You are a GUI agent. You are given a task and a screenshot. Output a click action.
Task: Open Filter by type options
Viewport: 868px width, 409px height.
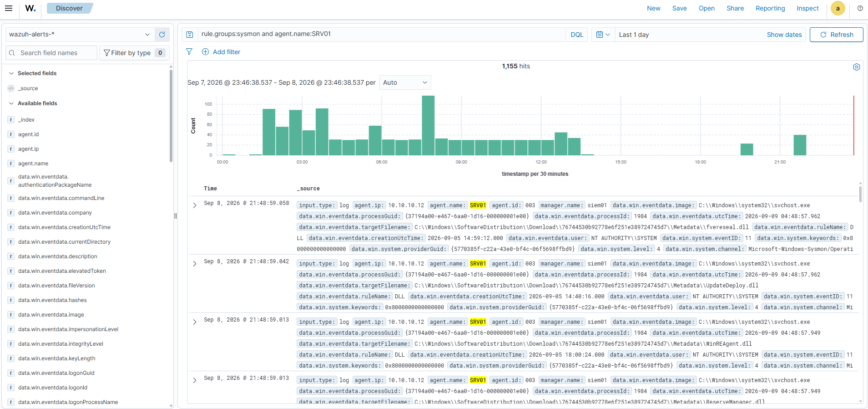pyautogui.click(x=134, y=53)
